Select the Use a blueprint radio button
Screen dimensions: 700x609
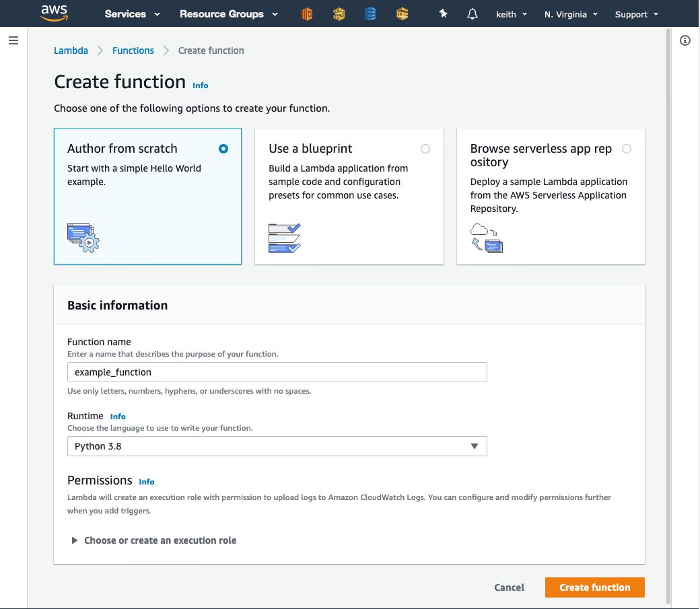pos(425,149)
